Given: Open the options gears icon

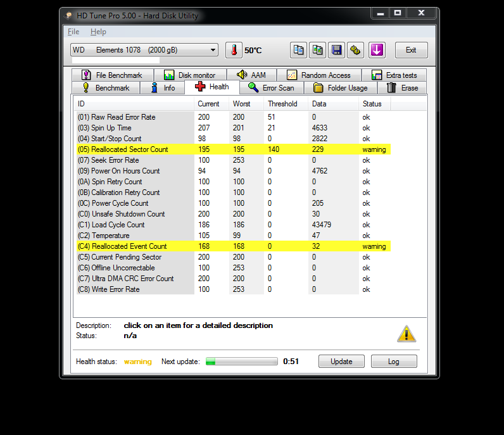Looking at the screenshot, I should pos(355,50).
